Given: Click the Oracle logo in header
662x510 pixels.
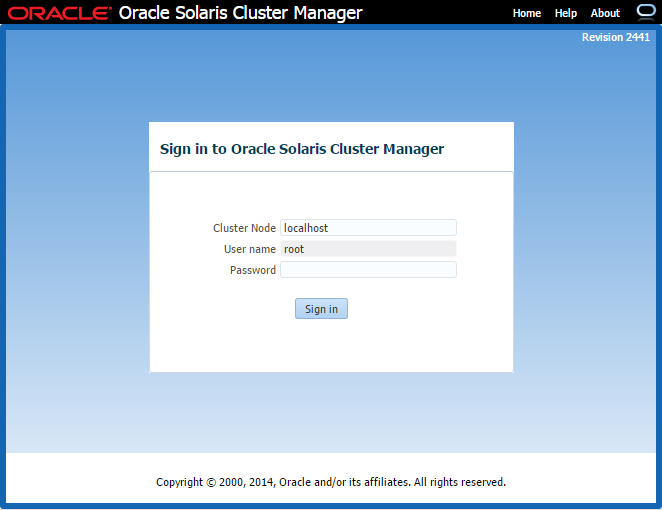Looking at the screenshot, I should (60, 14).
